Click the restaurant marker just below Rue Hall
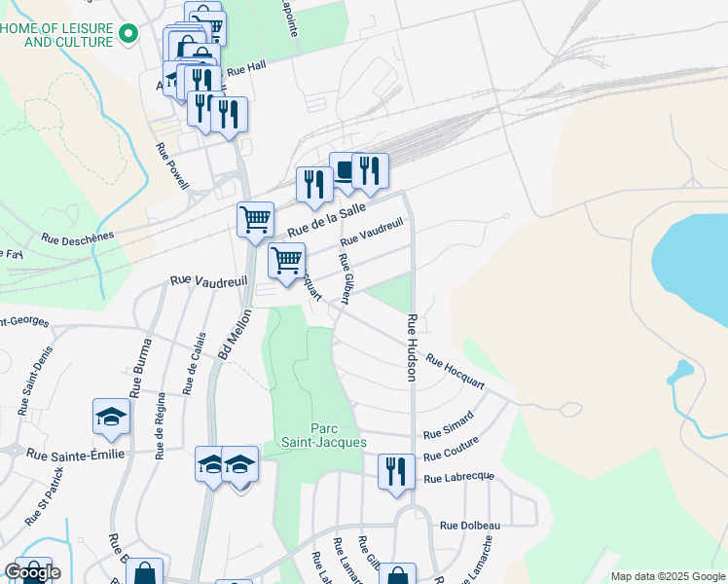728x584 pixels. pyautogui.click(x=202, y=81)
